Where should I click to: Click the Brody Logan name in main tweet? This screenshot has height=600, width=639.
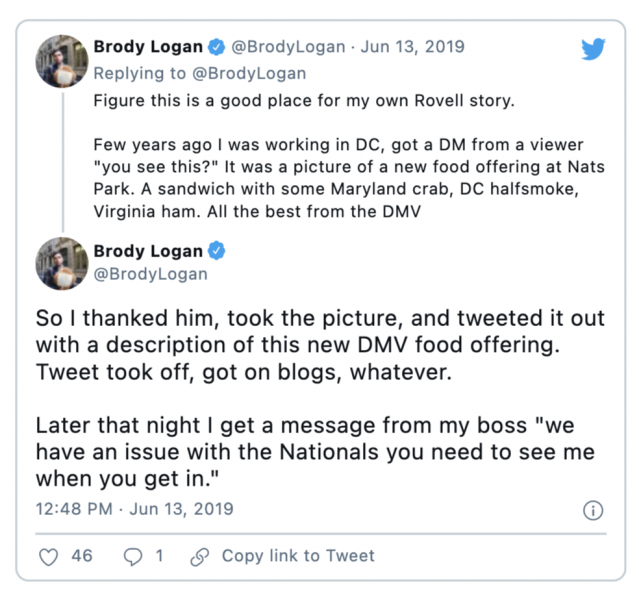tap(148, 251)
